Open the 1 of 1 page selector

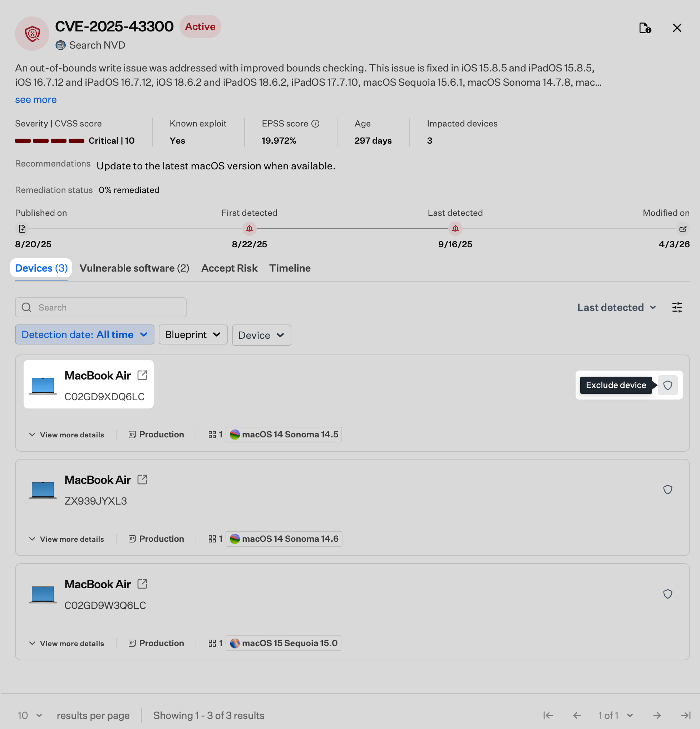(x=616, y=715)
